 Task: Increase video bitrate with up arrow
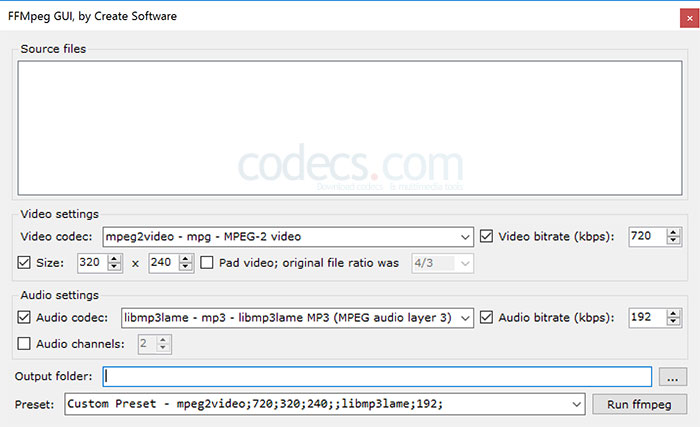coord(673,232)
